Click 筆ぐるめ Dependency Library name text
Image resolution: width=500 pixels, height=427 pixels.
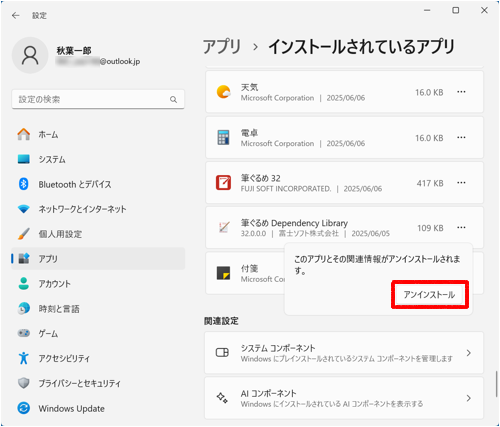pos(294,223)
